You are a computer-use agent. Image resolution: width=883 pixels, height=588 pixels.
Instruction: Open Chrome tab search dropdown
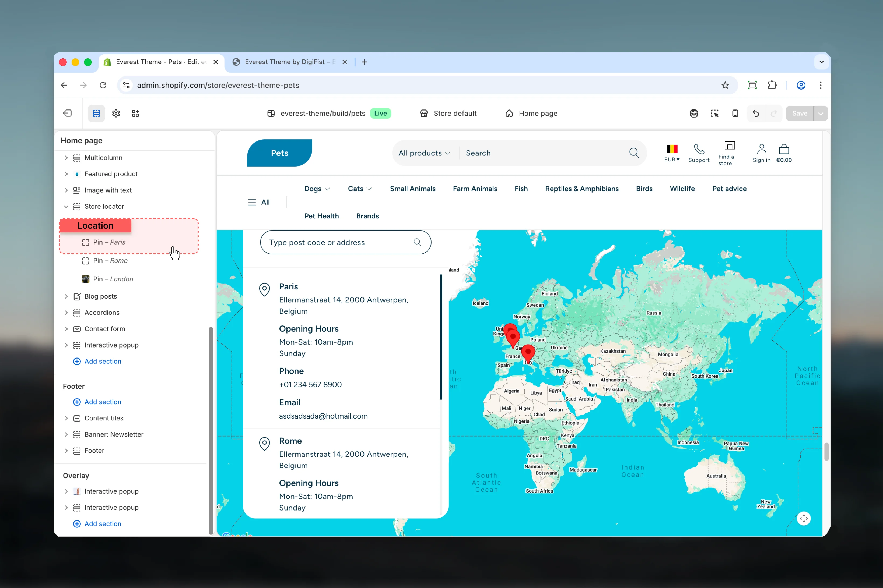[x=821, y=62]
